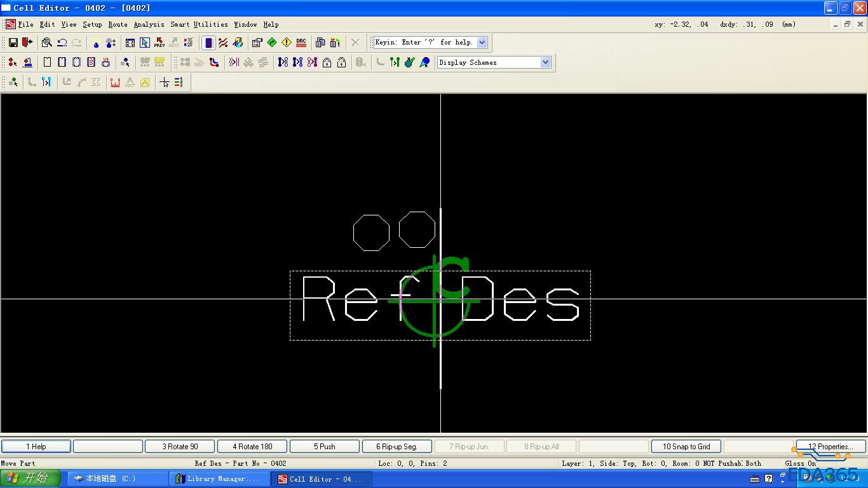Click the green diamond arrow icon
Screen dimensions: 868x488
coord(272,43)
